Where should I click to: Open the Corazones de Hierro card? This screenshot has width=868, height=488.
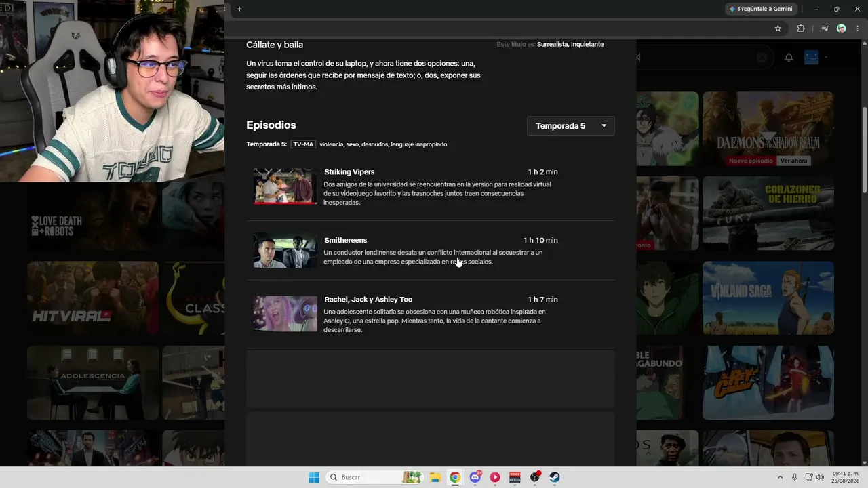point(768,213)
